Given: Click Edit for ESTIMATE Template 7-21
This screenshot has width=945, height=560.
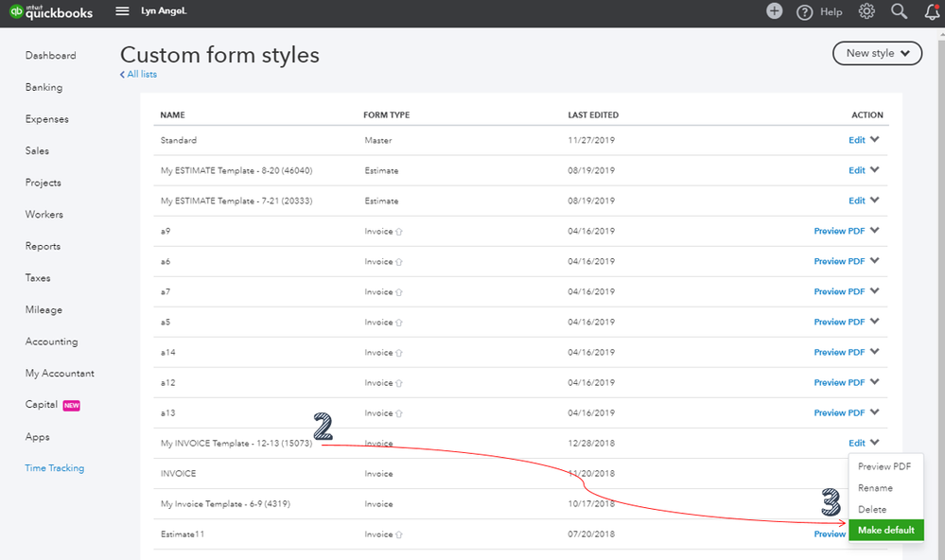Looking at the screenshot, I should click(x=857, y=201).
